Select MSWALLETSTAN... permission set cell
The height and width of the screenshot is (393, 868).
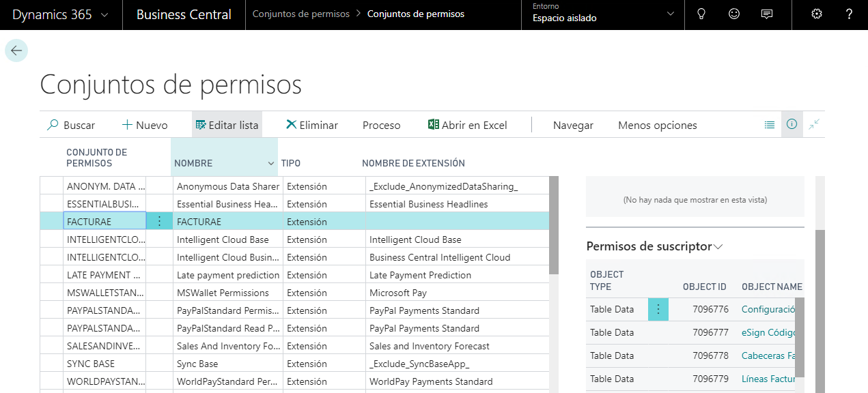click(x=104, y=292)
